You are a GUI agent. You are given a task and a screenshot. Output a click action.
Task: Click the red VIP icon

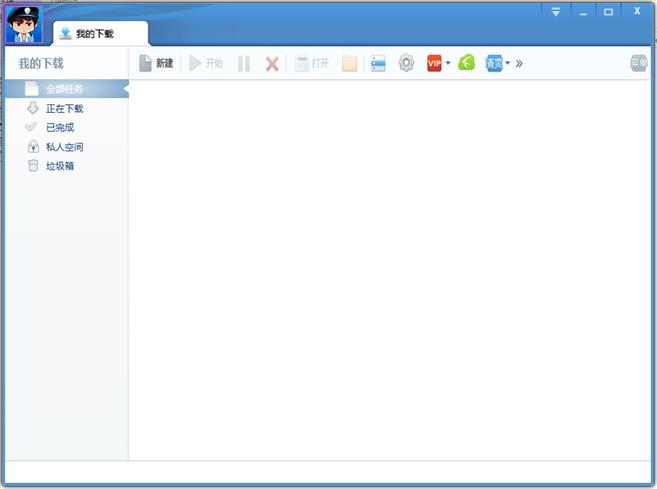point(434,63)
